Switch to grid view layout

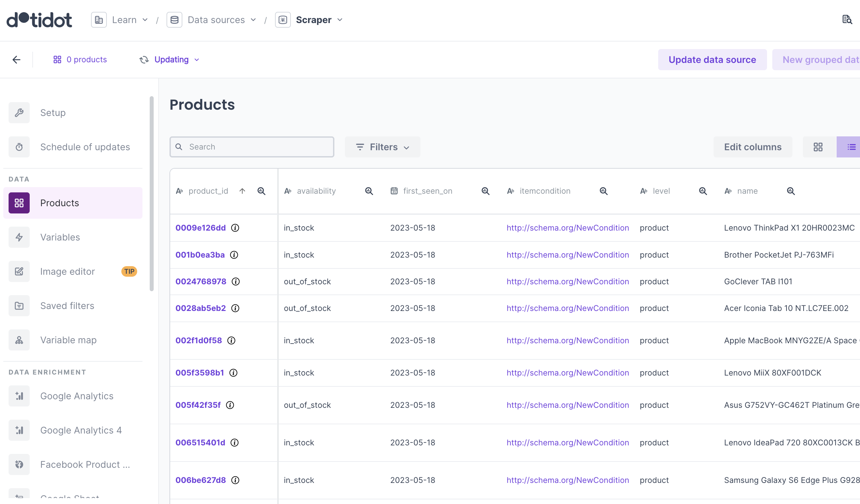(x=818, y=147)
